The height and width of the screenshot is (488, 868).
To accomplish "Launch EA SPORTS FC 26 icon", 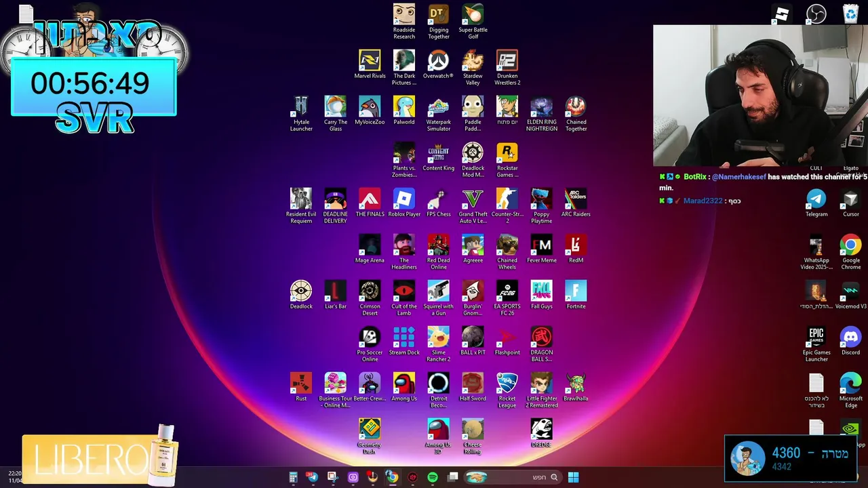I will pos(507,298).
